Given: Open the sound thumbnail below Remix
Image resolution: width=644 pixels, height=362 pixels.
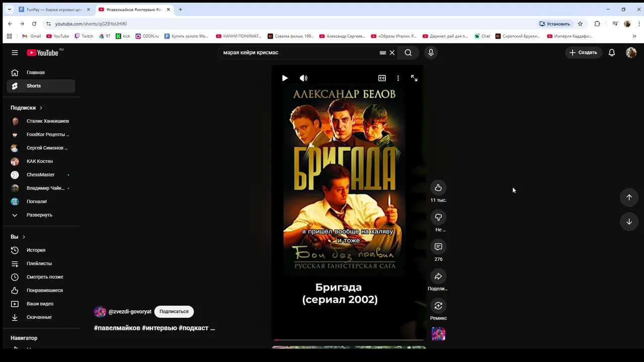Looking at the screenshot, I should (x=438, y=334).
